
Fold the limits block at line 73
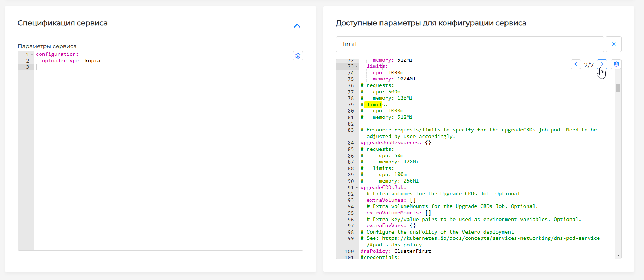tap(357, 66)
